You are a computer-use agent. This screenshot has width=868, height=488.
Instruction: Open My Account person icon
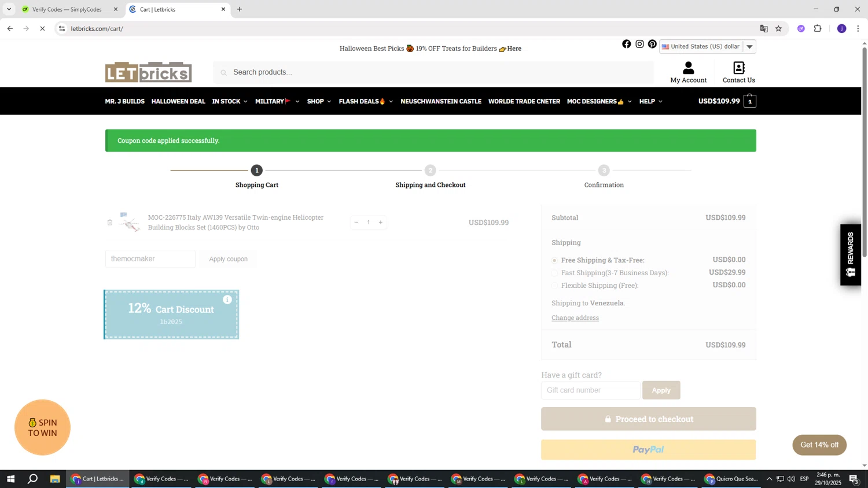coord(688,68)
